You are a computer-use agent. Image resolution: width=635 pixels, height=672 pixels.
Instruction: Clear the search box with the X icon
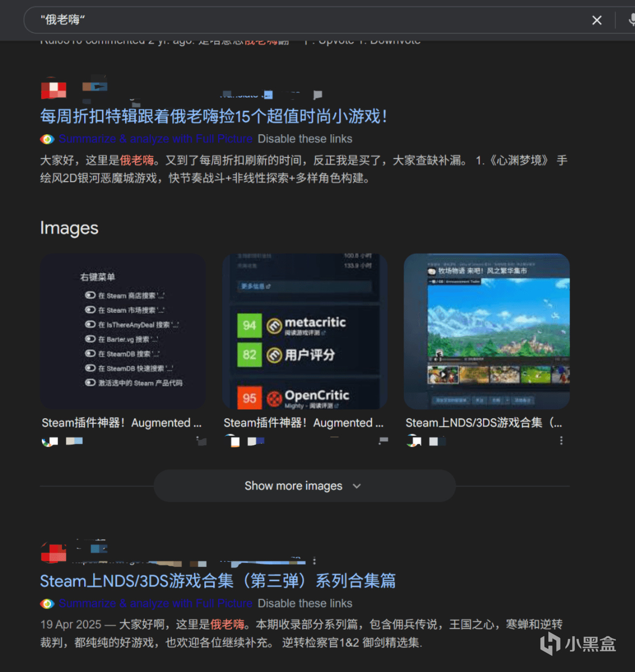(x=597, y=20)
